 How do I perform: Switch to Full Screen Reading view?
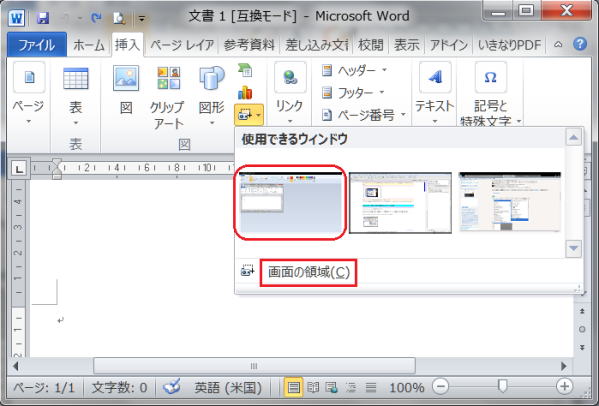tap(313, 388)
